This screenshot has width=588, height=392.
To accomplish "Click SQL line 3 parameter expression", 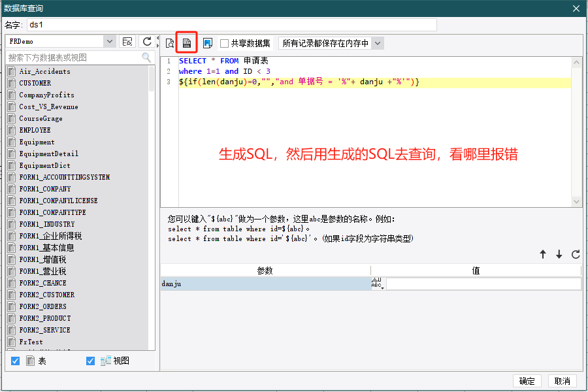I will pyautogui.click(x=299, y=82).
